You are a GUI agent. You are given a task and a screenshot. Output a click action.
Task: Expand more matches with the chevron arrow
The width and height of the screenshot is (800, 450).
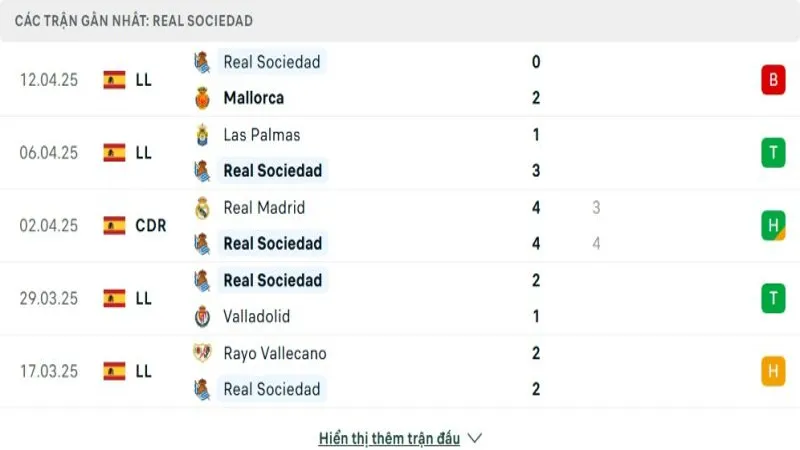(x=475, y=438)
